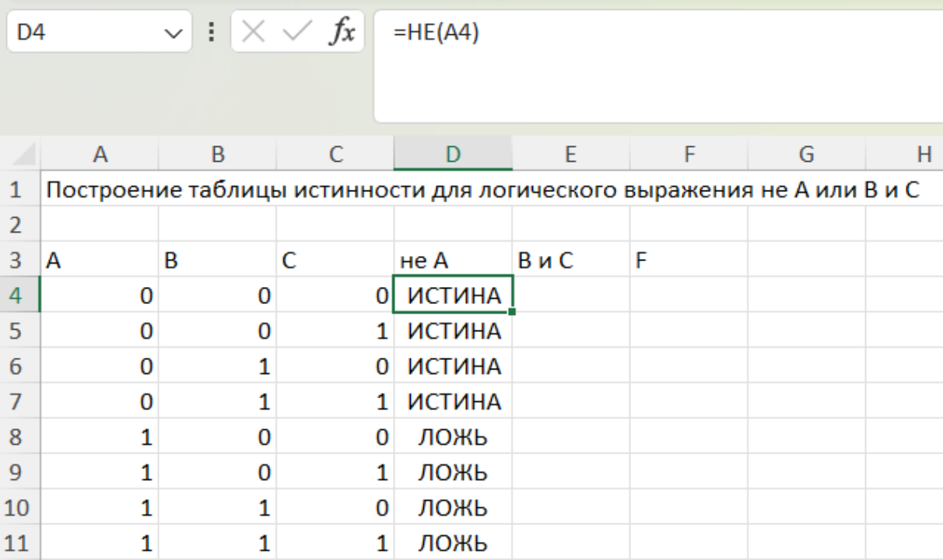Viewport: 943px width, 560px height.
Task: Click the title cell 'Построение таблицы истинности'
Action: tap(99, 190)
